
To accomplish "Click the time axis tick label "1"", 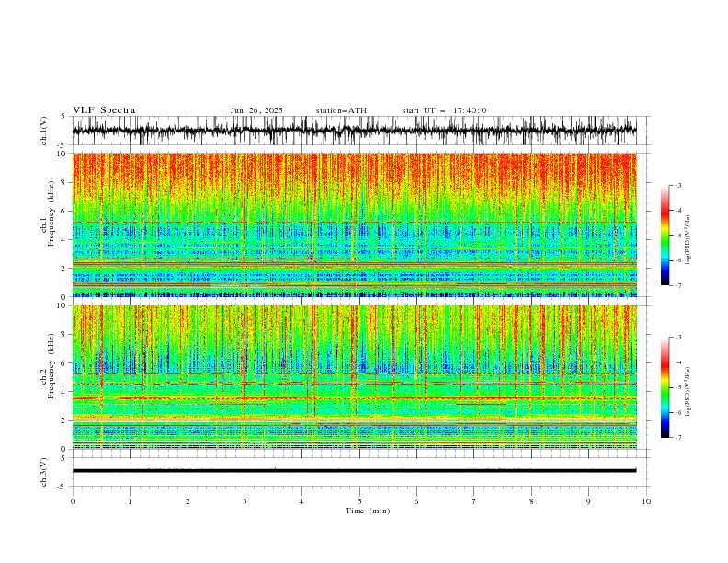I will click(x=130, y=501).
